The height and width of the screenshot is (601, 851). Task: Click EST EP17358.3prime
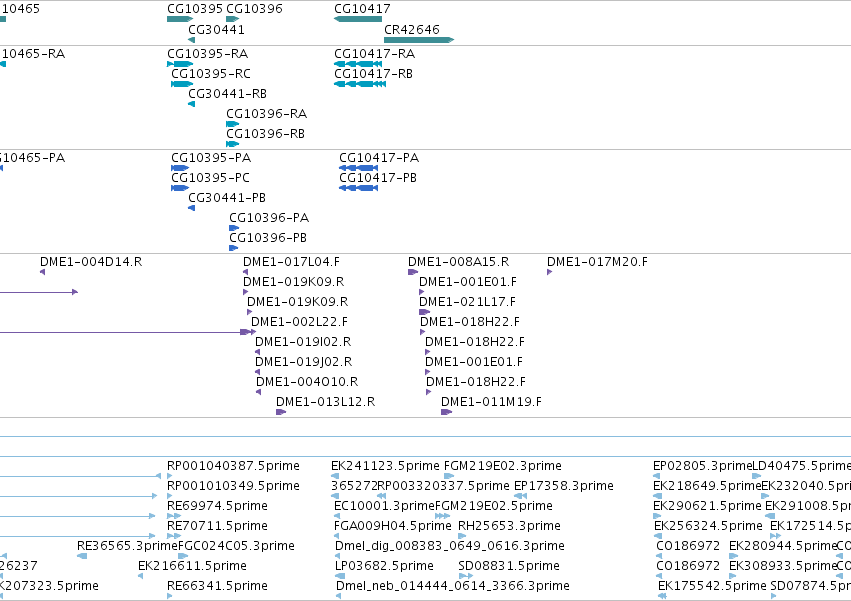pos(564,486)
